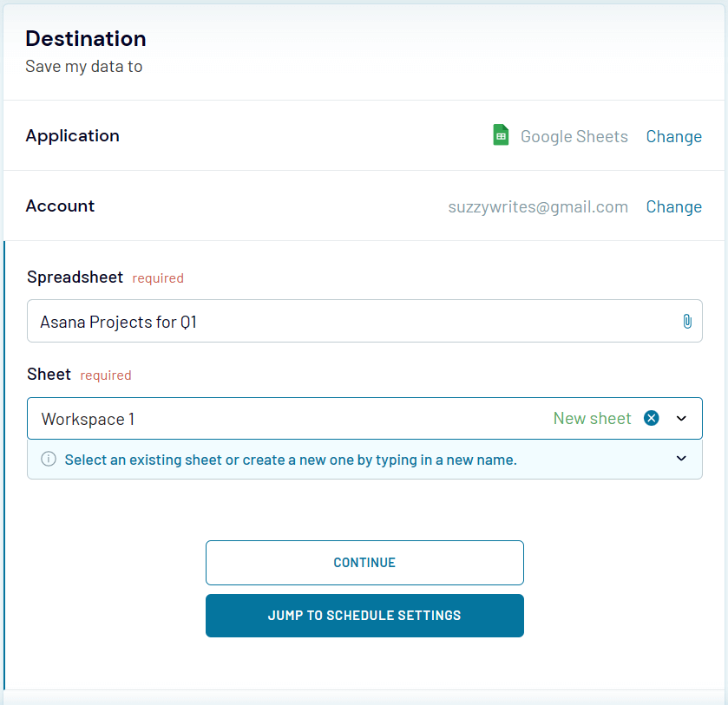Expand the sheet selection hint message
The width and height of the screenshot is (728, 705).
(x=681, y=459)
